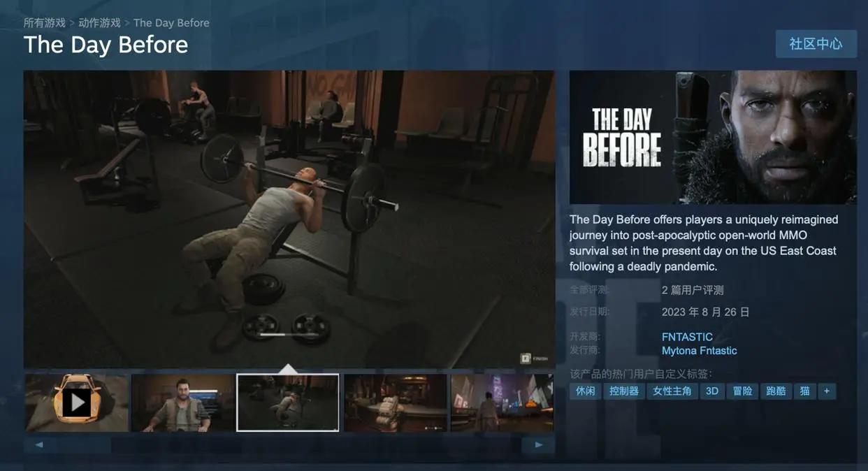Open the FNTASTIC developer link
The image size is (868, 471).
(x=687, y=337)
